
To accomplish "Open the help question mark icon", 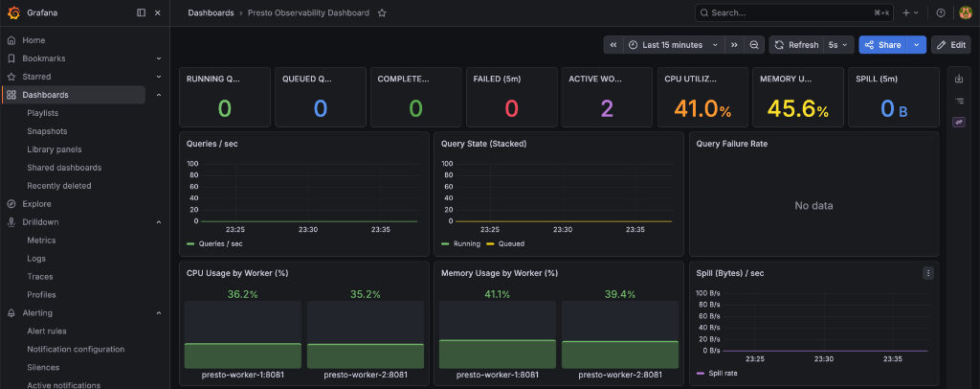I will [941, 12].
